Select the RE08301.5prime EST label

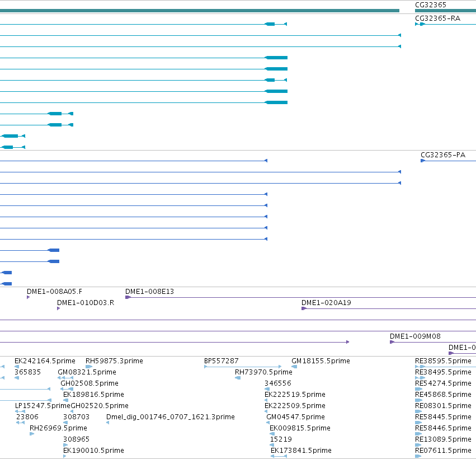(x=443, y=406)
